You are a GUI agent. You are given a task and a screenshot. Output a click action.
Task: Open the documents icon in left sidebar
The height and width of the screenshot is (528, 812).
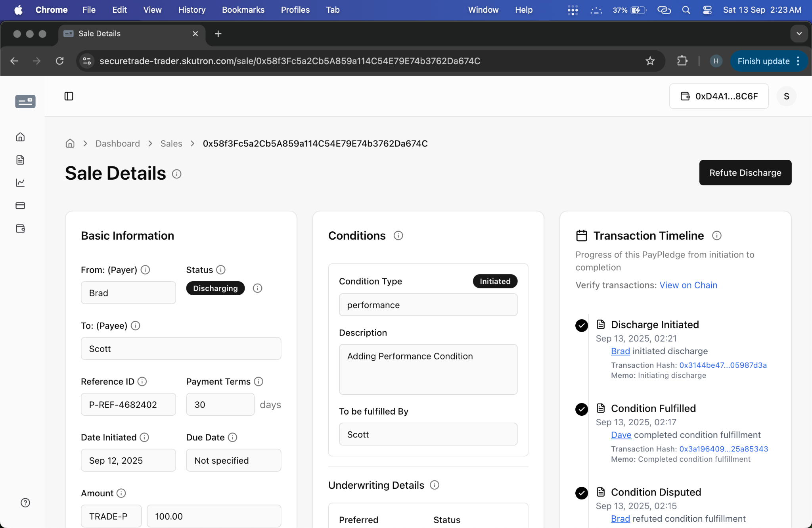pyautogui.click(x=20, y=160)
